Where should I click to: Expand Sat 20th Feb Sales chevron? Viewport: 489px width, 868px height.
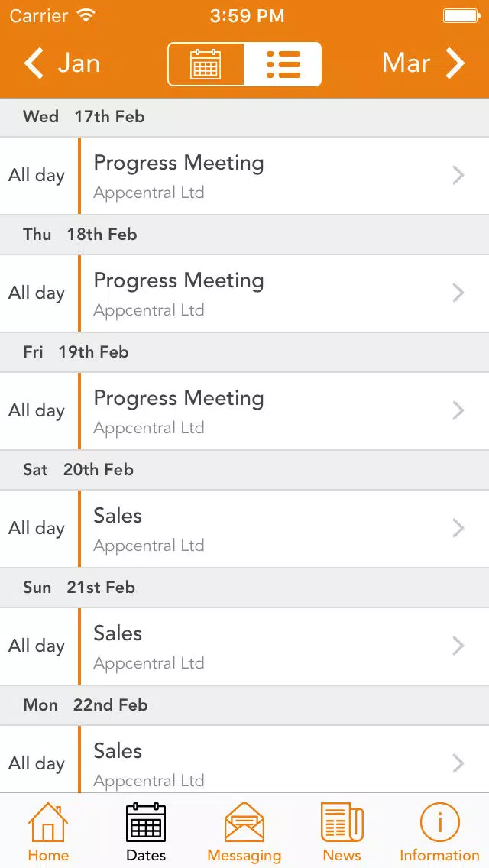(x=458, y=528)
